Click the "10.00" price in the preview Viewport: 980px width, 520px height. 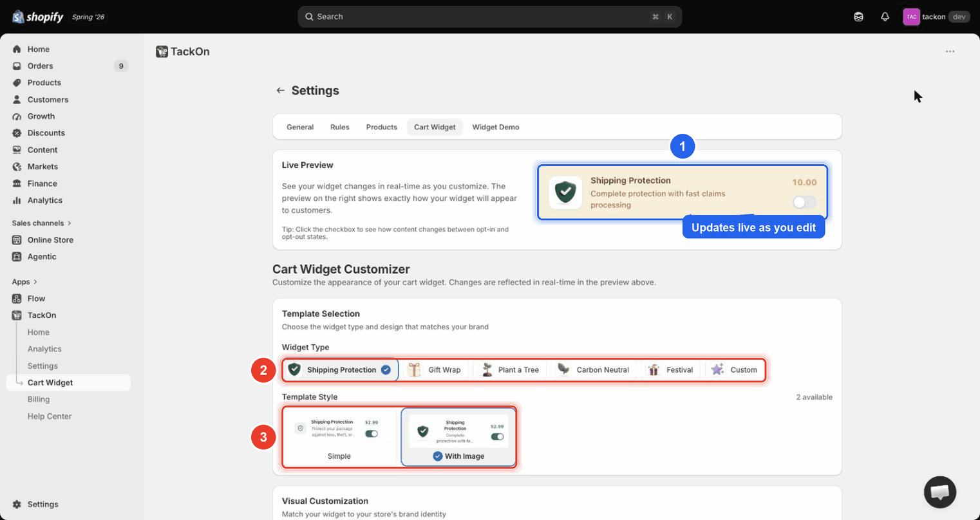coord(804,183)
